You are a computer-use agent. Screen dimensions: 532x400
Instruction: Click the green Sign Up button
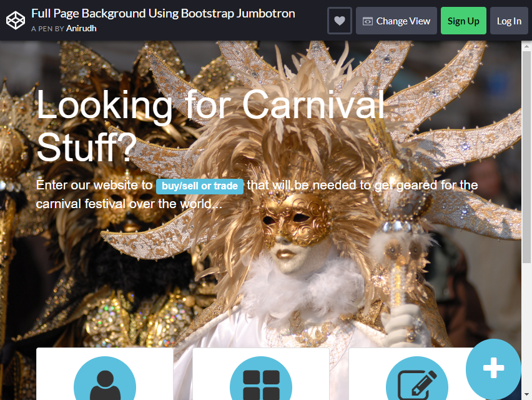pyautogui.click(x=463, y=21)
